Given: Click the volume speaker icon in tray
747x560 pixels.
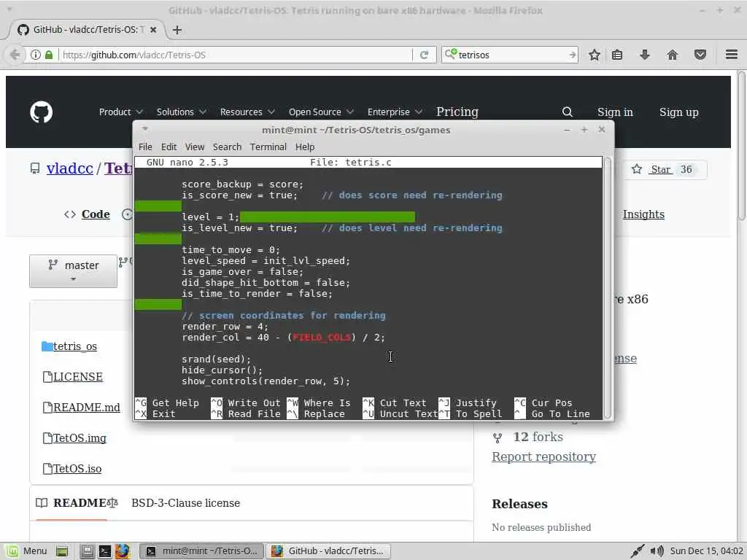Looking at the screenshot, I should pos(657,551).
